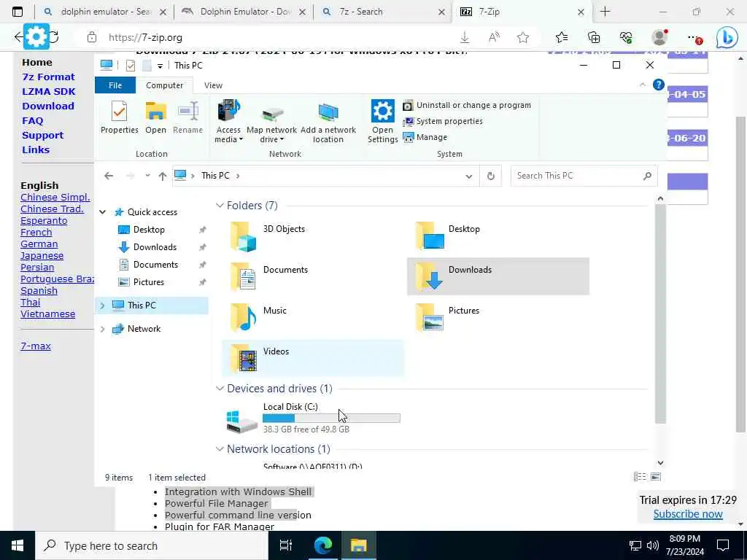Open the 7-max link
This screenshot has width=747, height=560.
coord(36,346)
